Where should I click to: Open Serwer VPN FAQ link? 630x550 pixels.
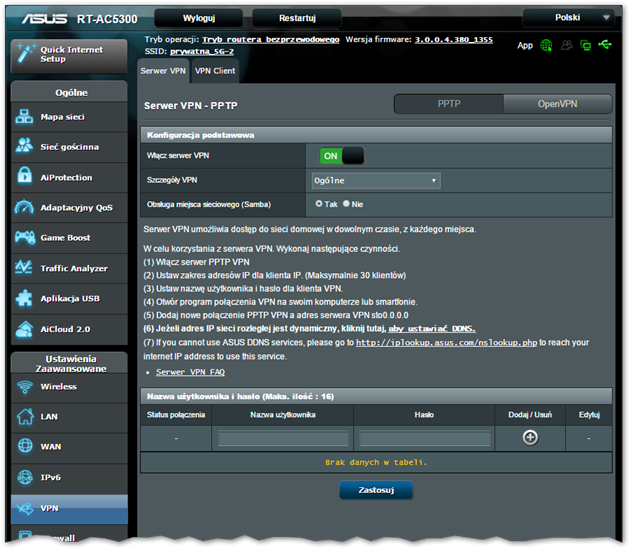[190, 372]
